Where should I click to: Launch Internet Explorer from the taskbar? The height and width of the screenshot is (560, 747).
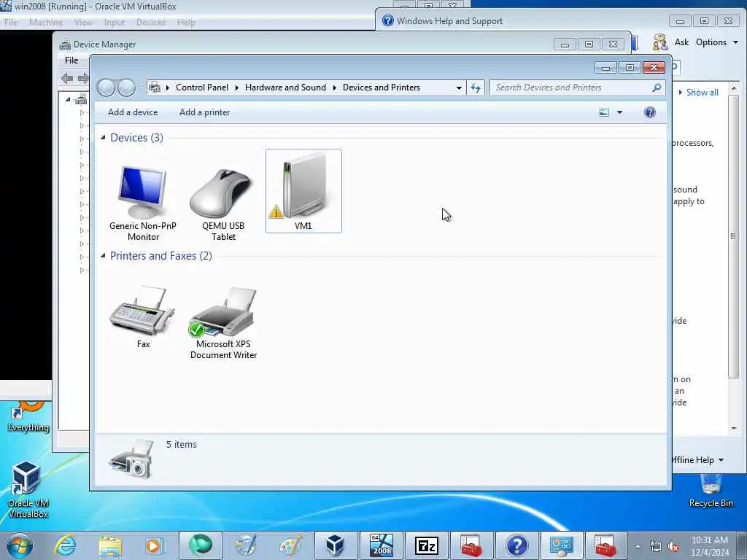pyautogui.click(x=65, y=545)
